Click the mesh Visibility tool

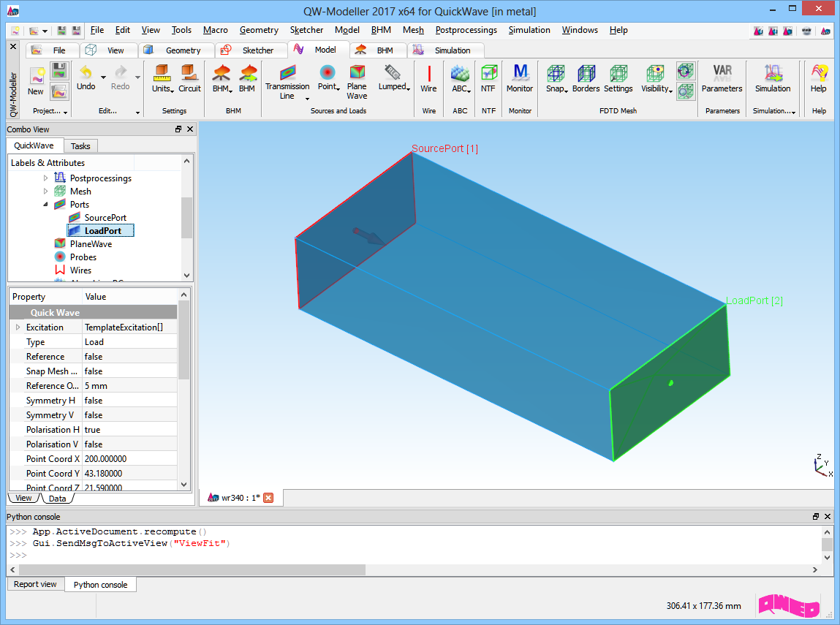[657, 78]
